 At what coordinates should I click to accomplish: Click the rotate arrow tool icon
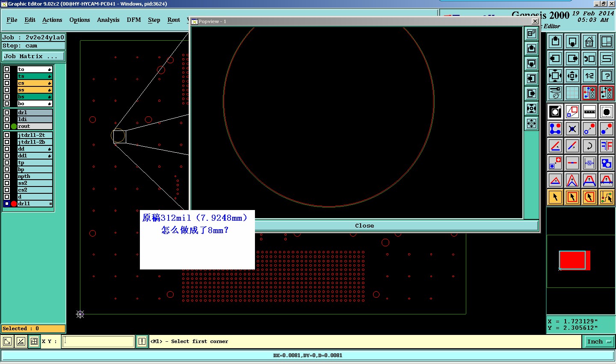coord(589,146)
